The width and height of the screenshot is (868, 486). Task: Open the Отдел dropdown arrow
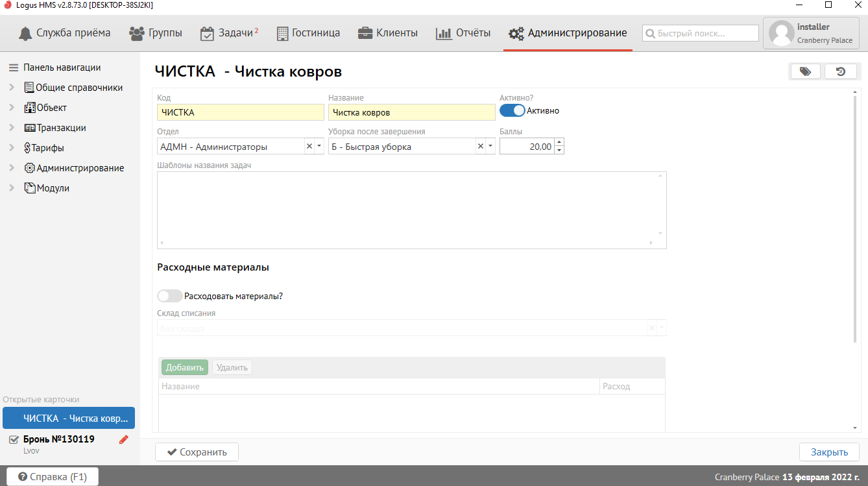319,147
